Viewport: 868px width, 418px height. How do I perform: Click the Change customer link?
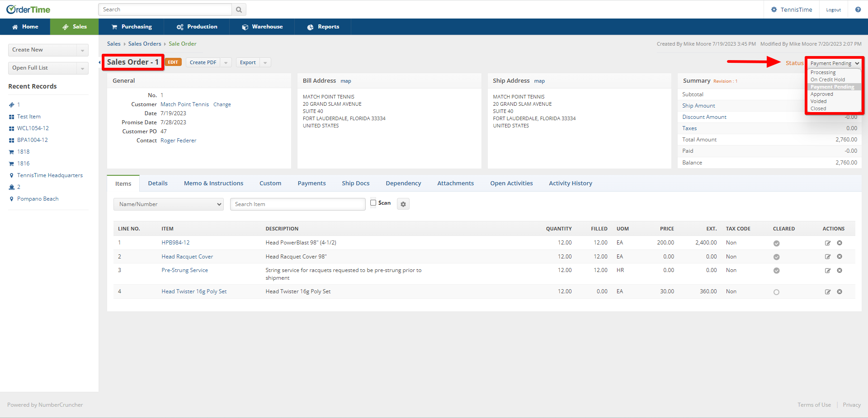[x=222, y=104]
